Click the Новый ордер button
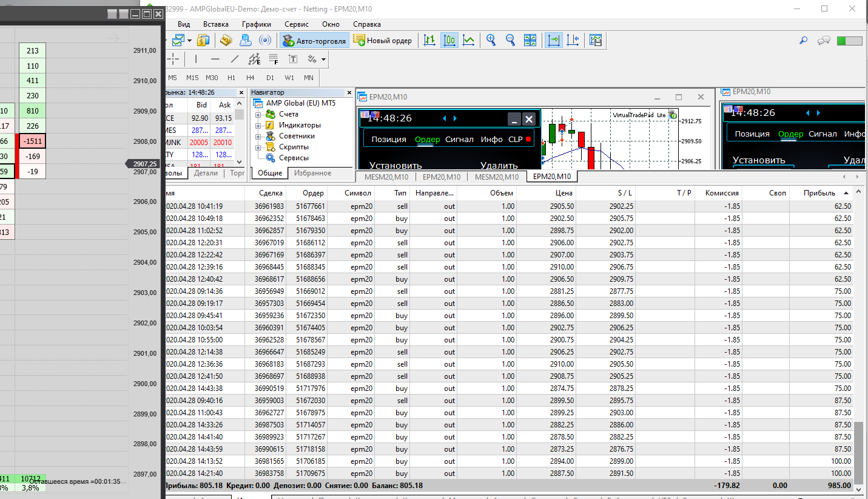This screenshot has height=499, width=868. [x=383, y=41]
